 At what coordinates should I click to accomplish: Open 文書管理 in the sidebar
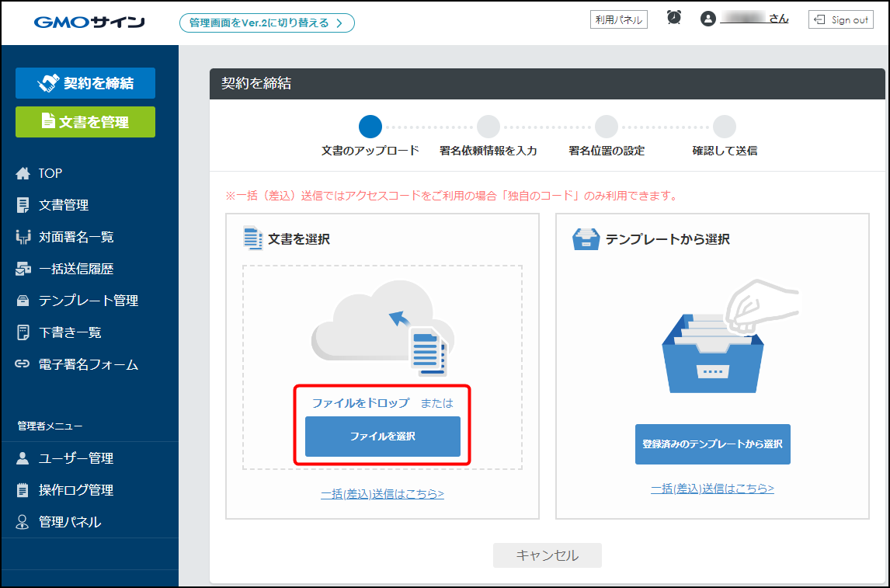click(x=64, y=205)
